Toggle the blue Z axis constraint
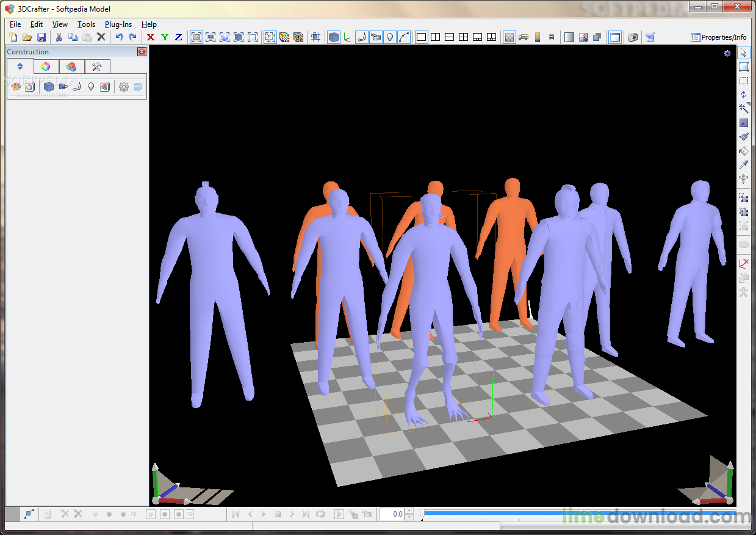 [178, 37]
